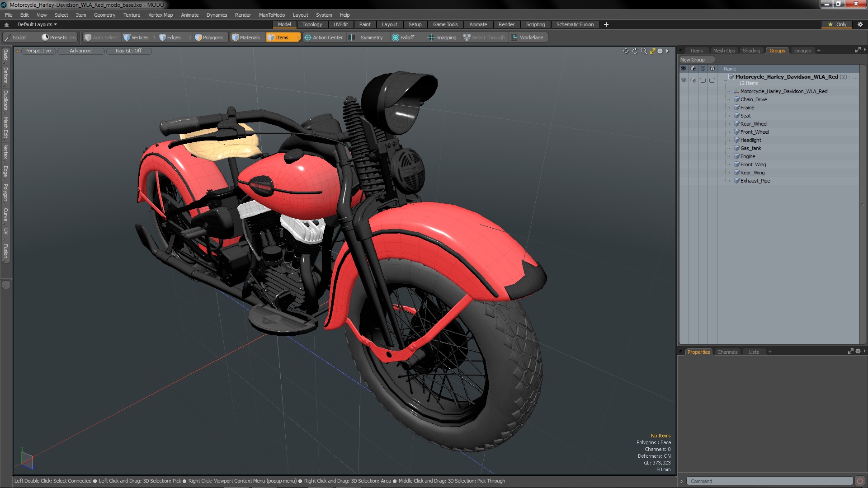Click the New Group button

pyautogui.click(x=696, y=60)
